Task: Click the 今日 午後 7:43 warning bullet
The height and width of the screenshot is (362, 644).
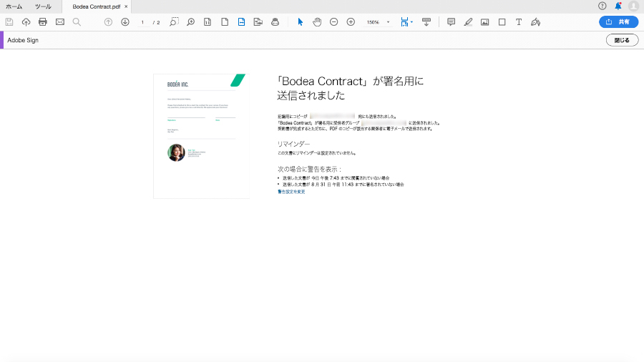Action: coord(336,178)
